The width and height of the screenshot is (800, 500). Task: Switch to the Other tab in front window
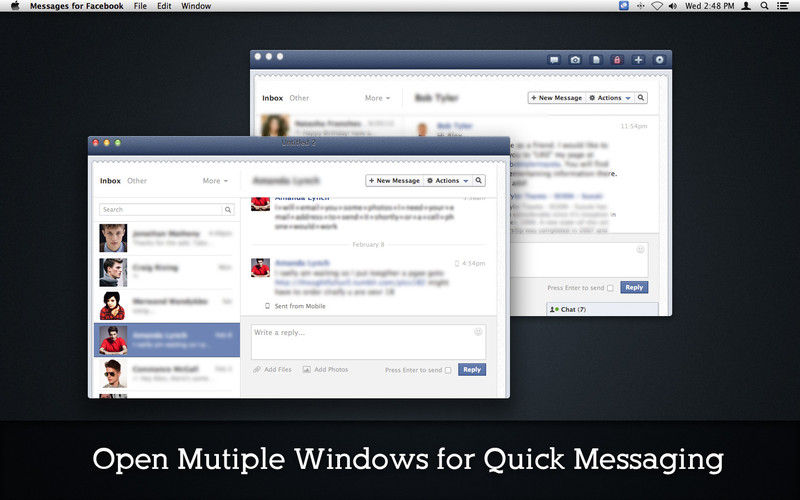click(x=137, y=181)
